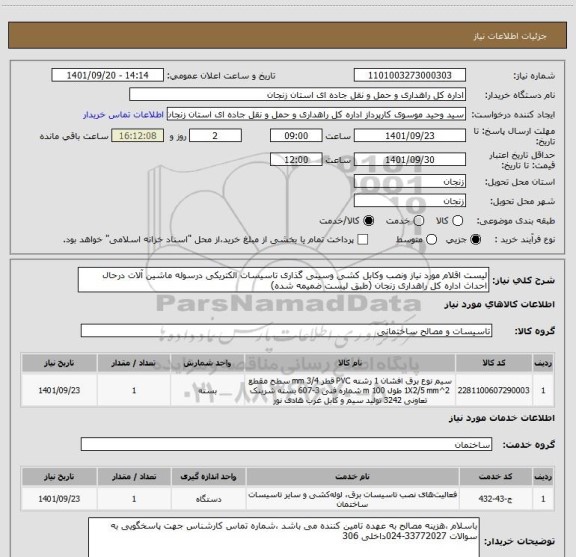Click the buyer organization name field

pyautogui.click(x=298, y=95)
